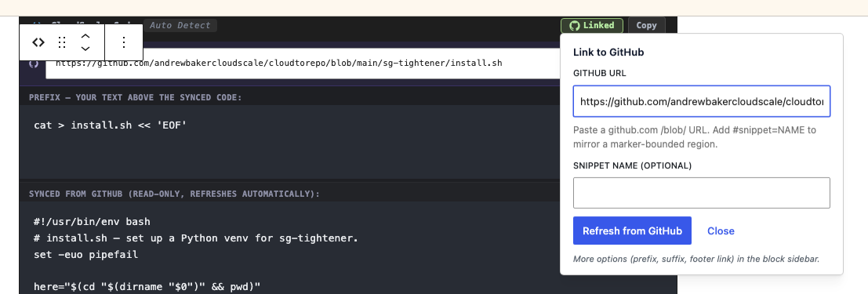The image size is (868, 294).
Task: Click the install.sh URL bar in block
Action: (x=303, y=64)
